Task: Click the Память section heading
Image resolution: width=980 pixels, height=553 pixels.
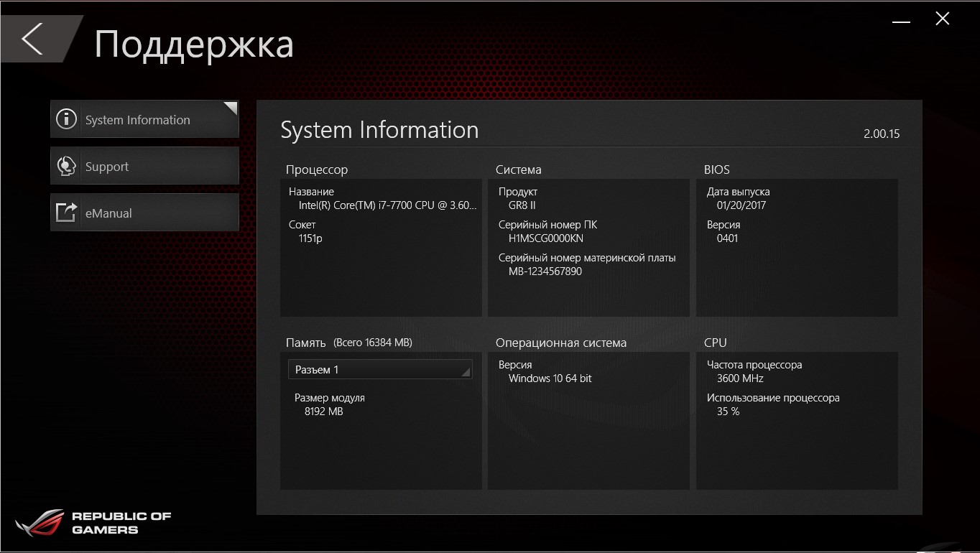Action: (306, 343)
